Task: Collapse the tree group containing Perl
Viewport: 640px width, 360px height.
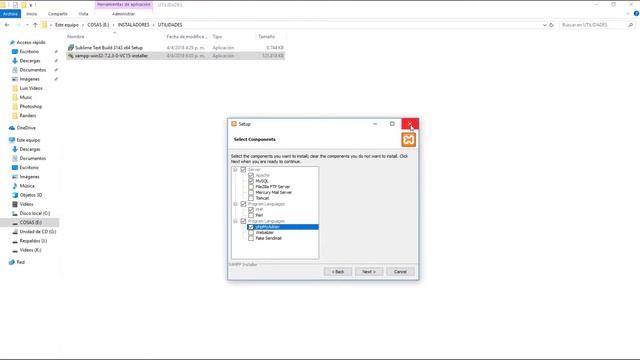Action: [235, 204]
